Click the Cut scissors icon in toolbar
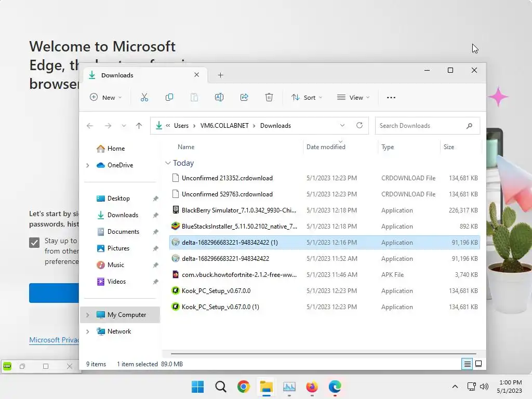 [144, 97]
